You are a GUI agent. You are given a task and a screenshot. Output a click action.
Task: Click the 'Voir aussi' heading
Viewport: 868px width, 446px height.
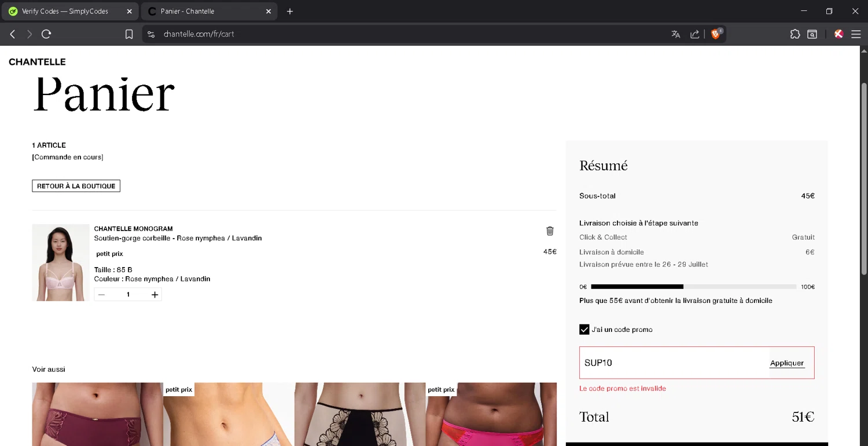point(49,370)
